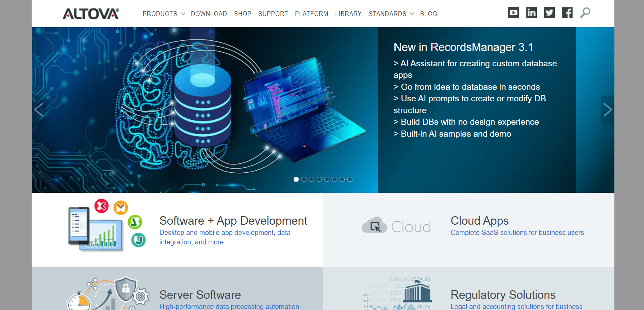The height and width of the screenshot is (310, 644).
Task: Select the sixth carousel slide dot
Action: click(334, 179)
